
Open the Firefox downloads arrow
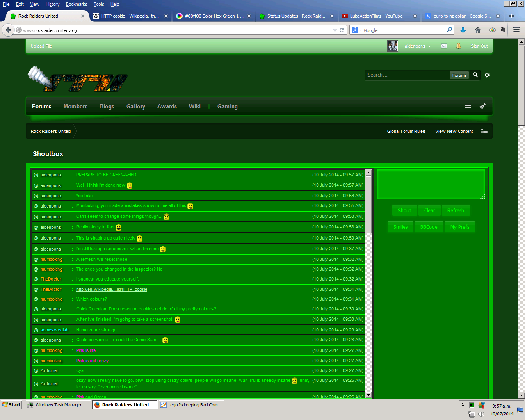click(x=463, y=30)
